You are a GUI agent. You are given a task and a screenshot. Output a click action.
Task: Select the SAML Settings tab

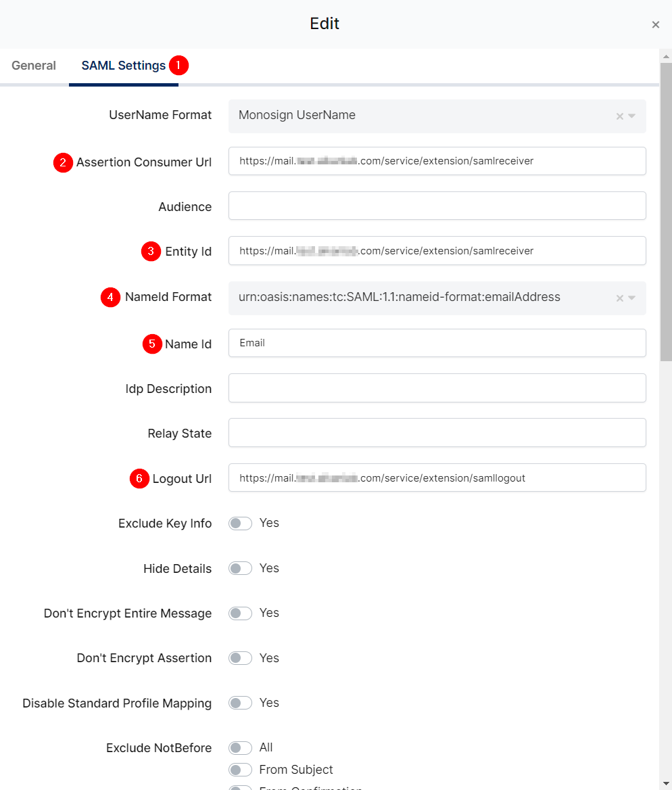point(123,66)
